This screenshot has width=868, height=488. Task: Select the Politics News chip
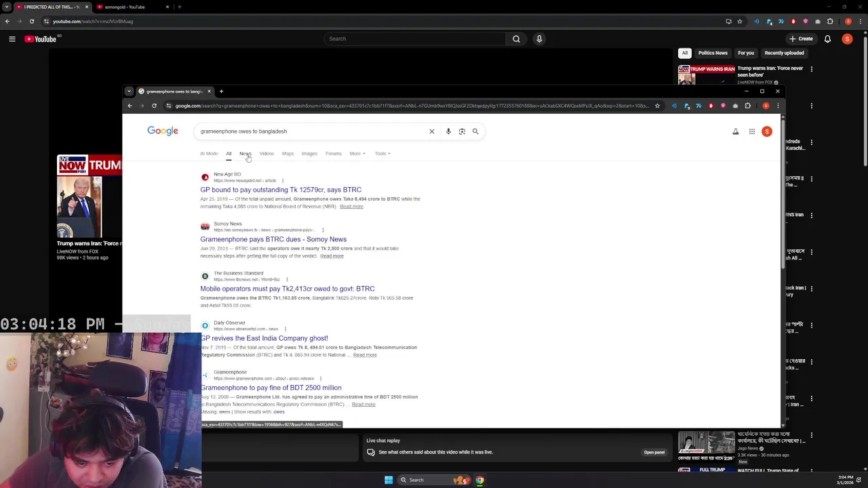(713, 53)
